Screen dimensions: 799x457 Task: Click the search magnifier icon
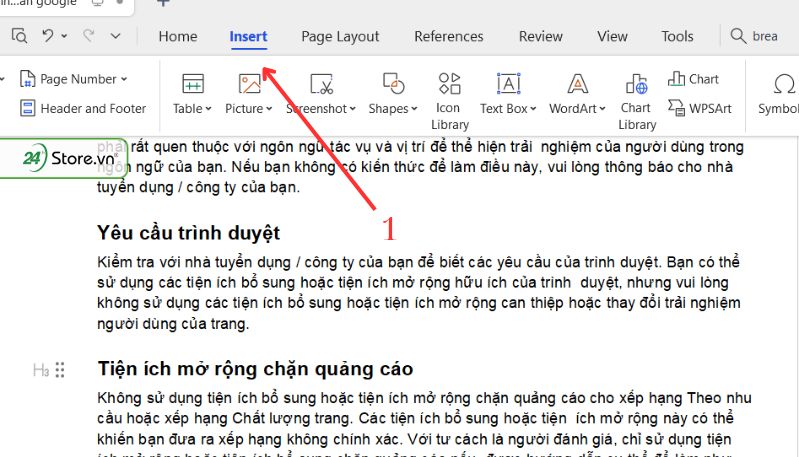pyautogui.click(x=738, y=36)
